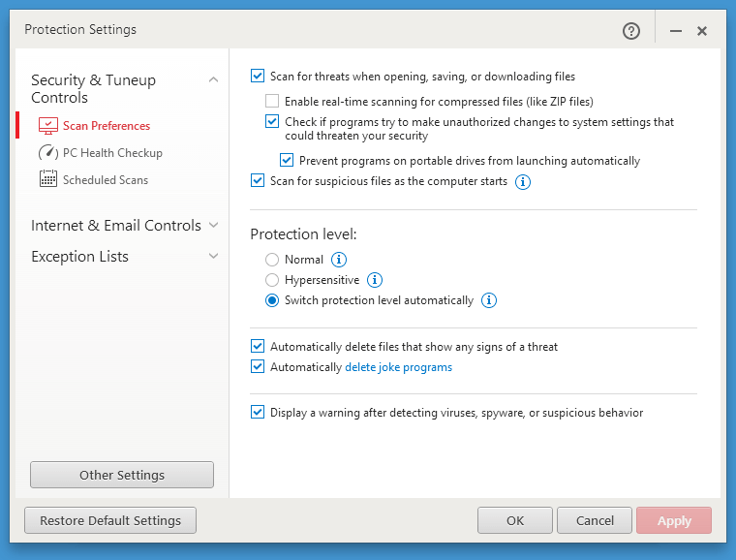Click the help question mark icon
The width and height of the screenshot is (736, 560).
(631, 31)
